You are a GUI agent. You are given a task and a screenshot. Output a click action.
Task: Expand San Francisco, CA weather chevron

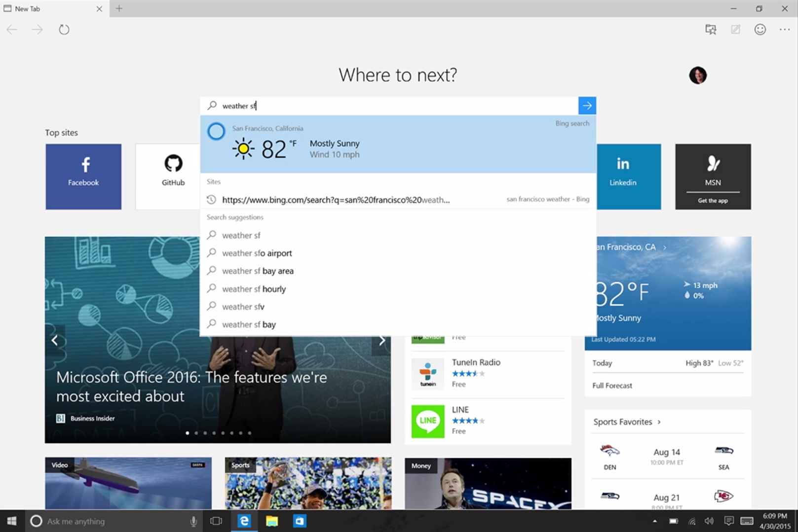point(665,247)
